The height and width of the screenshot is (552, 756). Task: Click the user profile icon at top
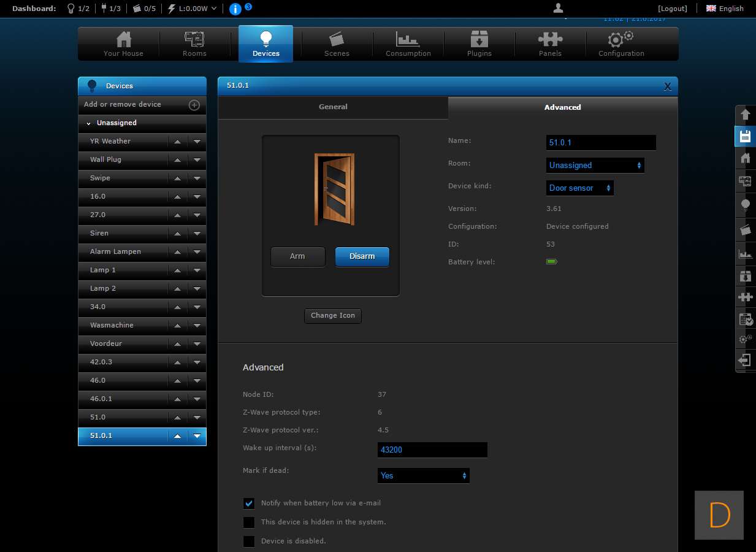point(558,8)
